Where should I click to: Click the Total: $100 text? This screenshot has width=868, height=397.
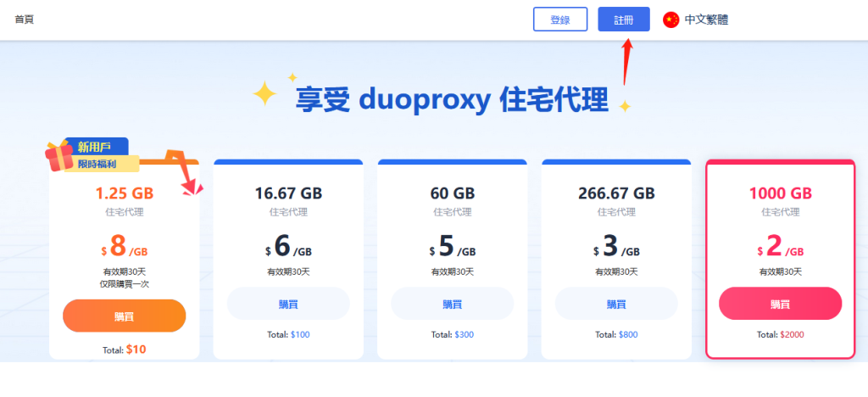coord(288,334)
